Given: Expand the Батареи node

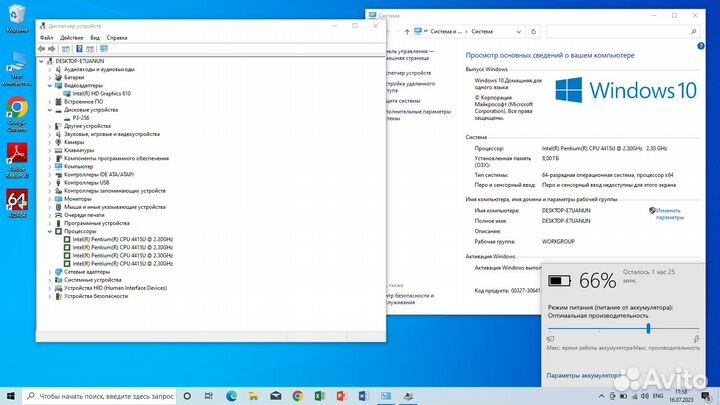Looking at the screenshot, I should click(x=50, y=77).
